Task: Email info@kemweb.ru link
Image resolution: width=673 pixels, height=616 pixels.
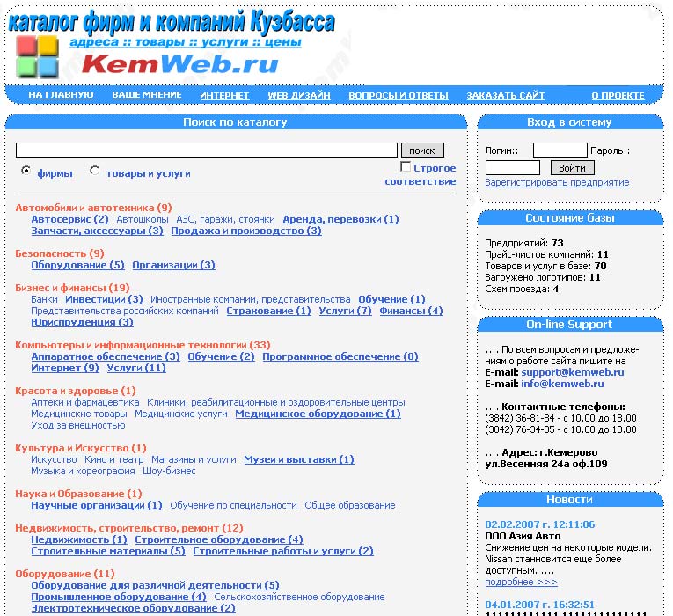Action: (x=562, y=385)
